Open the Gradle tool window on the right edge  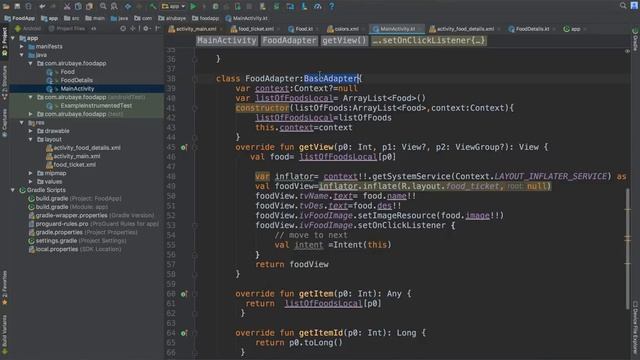[x=635, y=40]
